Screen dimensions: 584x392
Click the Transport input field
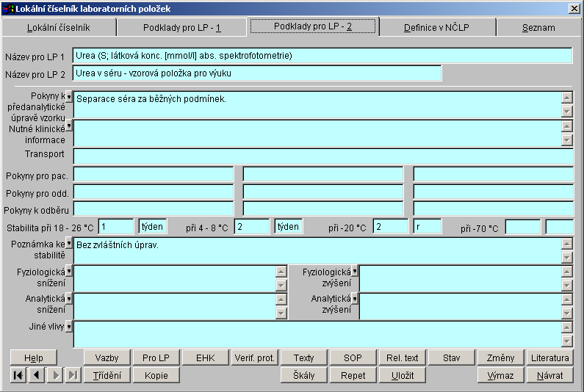(x=322, y=156)
